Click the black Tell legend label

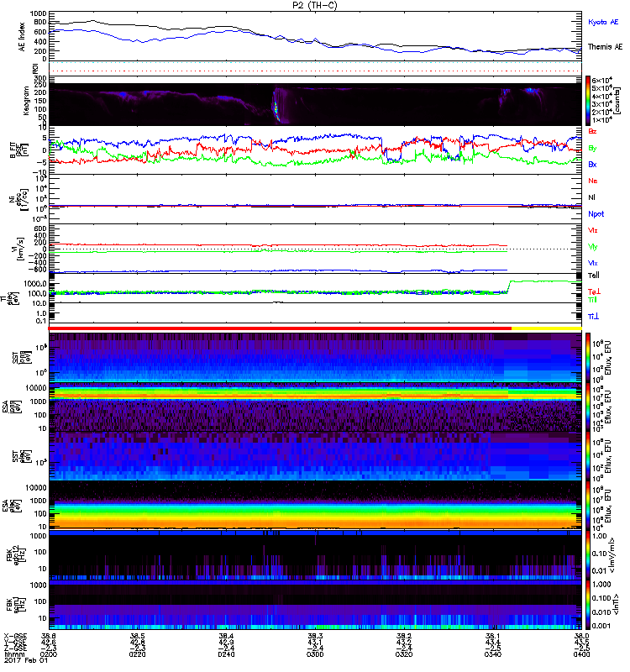pyautogui.click(x=593, y=276)
